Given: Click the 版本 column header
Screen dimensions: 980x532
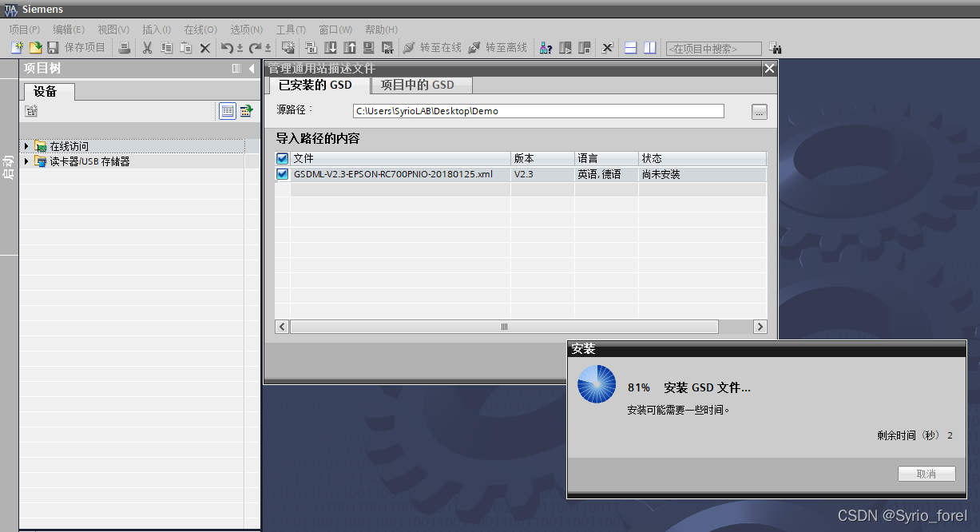Looking at the screenshot, I should point(543,158).
